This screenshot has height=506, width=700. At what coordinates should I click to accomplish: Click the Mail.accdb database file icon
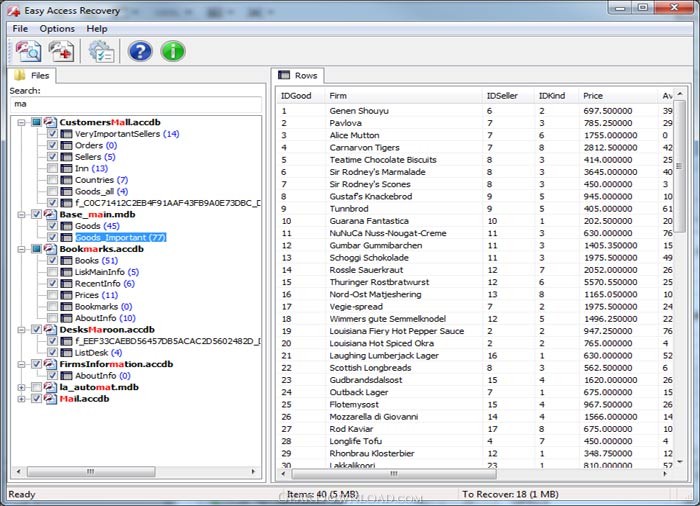click(50, 399)
